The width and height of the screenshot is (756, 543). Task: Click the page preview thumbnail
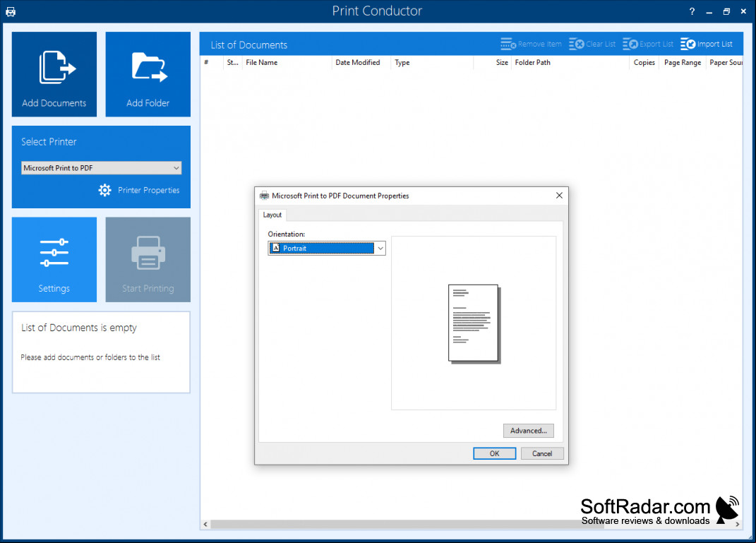[x=474, y=323]
